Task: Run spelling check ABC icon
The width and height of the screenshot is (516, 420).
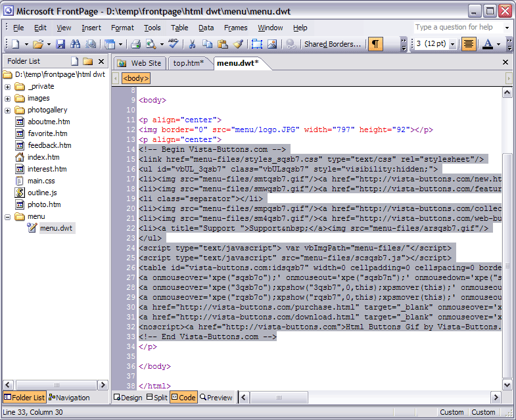Action: coord(173,43)
